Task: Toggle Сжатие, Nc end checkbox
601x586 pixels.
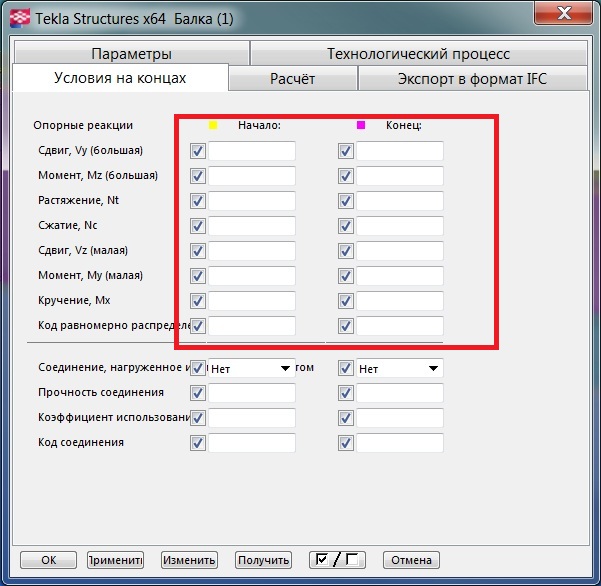Action: tap(346, 226)
